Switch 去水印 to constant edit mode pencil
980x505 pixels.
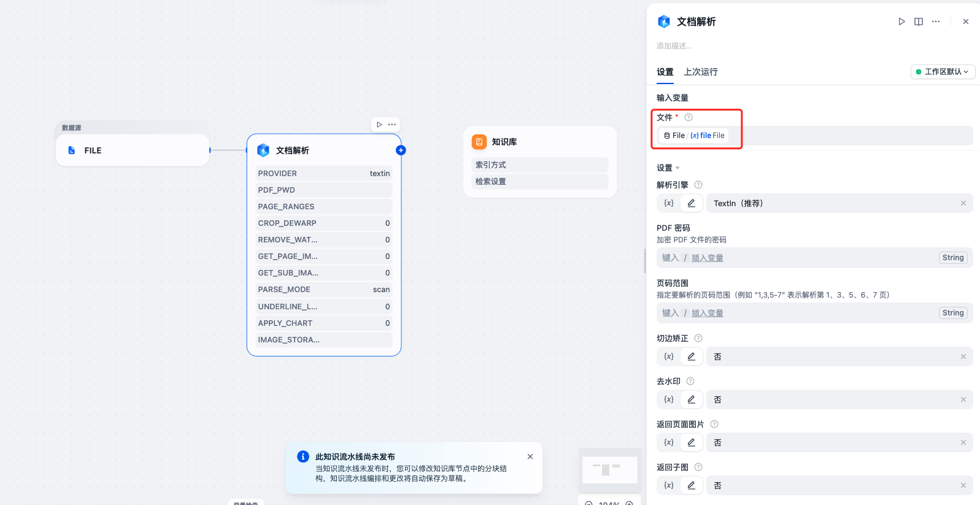click(691, 399)
